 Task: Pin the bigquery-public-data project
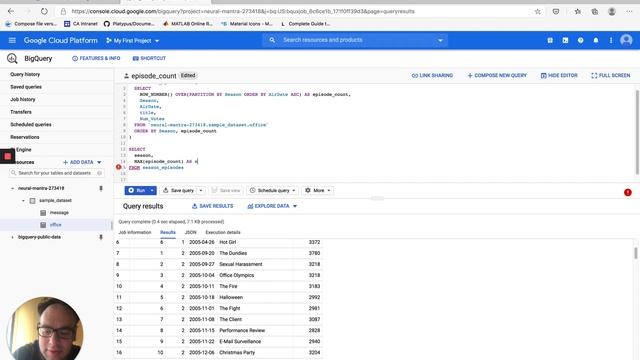pos(101,237)
